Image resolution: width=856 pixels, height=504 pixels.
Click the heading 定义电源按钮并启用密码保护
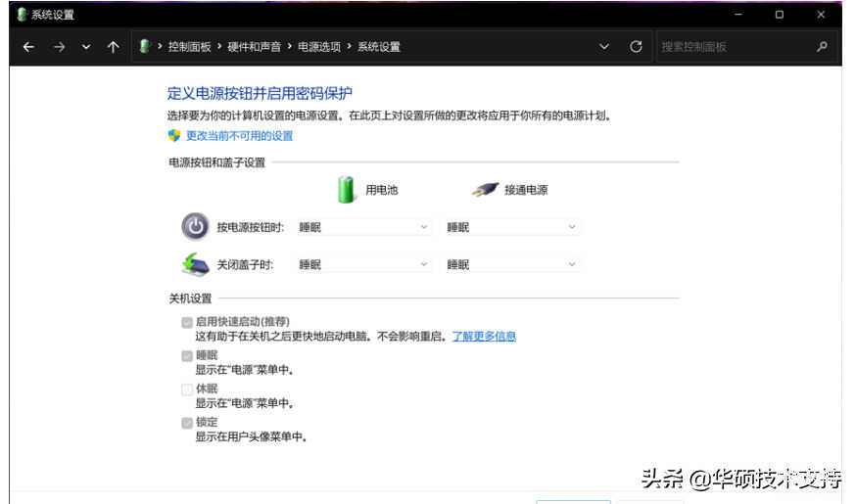(x=260, y=93)
